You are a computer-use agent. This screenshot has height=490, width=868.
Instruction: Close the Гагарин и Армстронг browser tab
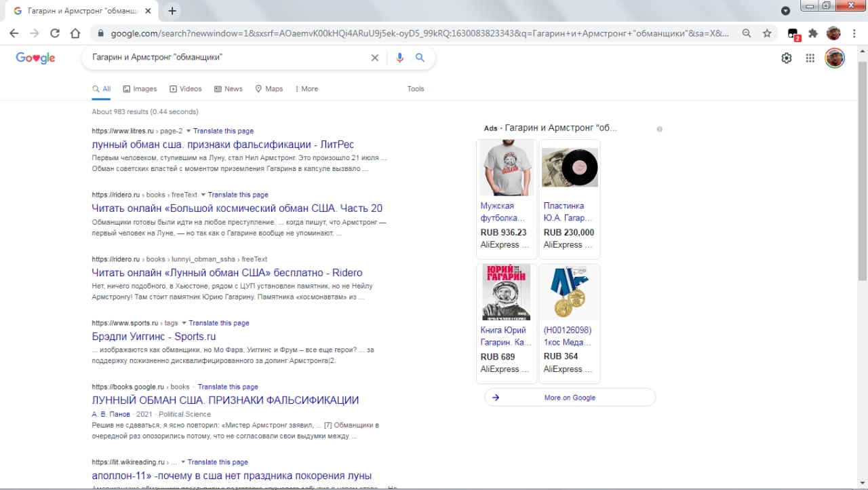(x=148, y=11)
